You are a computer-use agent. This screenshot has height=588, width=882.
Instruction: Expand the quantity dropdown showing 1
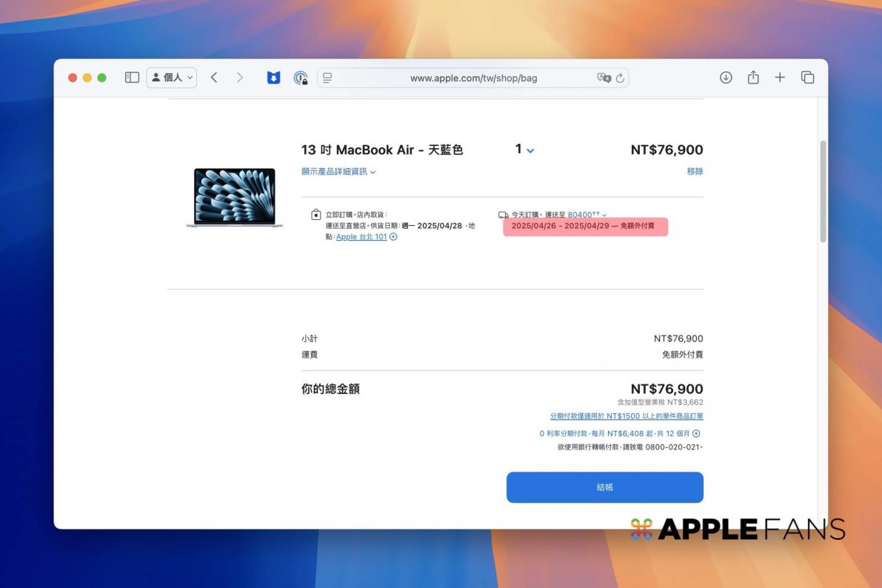(x=524, y=150)
